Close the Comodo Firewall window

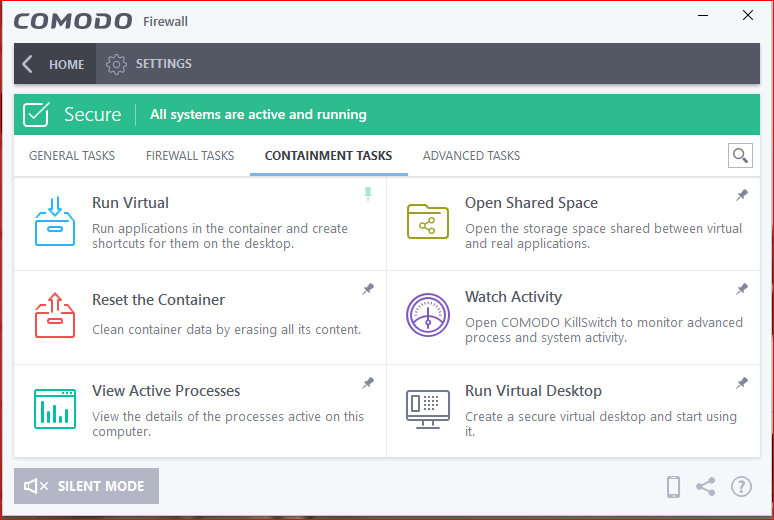[748, 15]
